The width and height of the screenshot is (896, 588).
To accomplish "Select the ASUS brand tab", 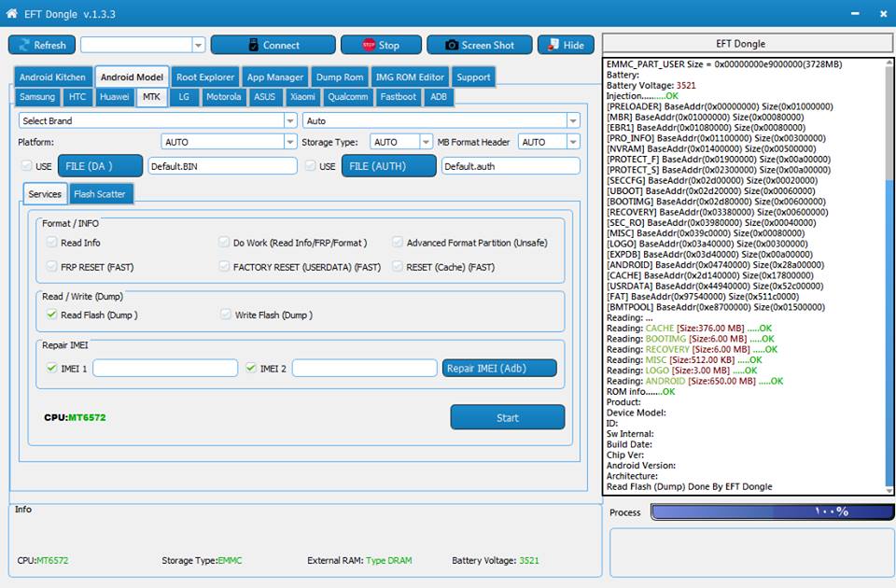I will [264, 97].
